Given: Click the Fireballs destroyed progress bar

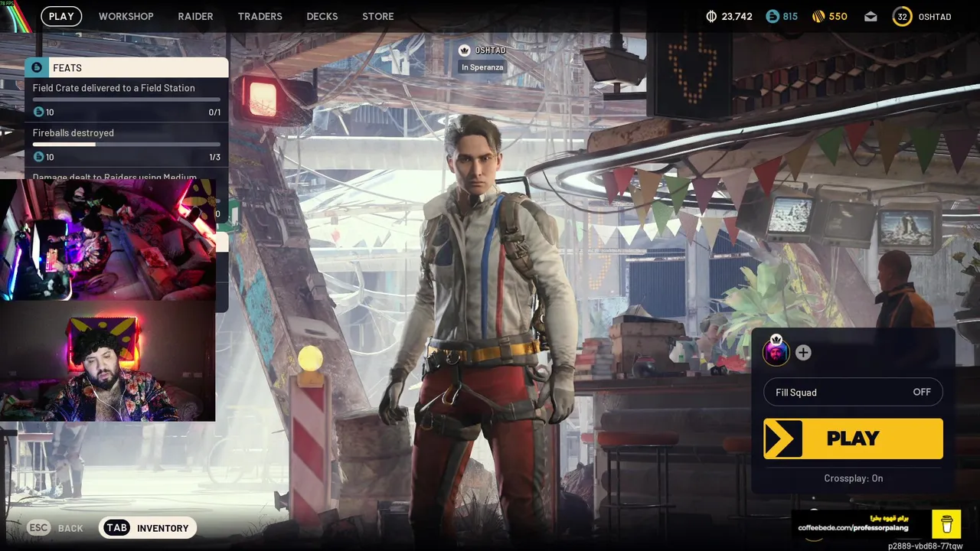Looking at the screenshot, I should (x=126, y=144).
